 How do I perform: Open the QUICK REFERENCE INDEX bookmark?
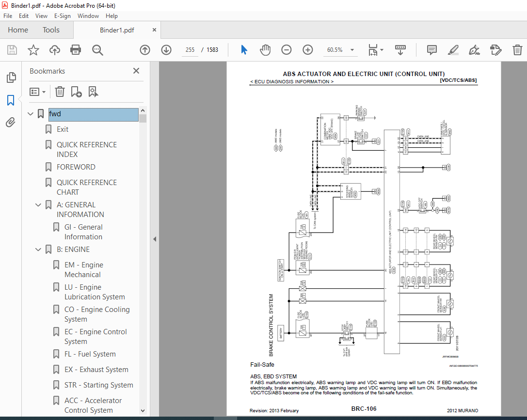point(87,149)
